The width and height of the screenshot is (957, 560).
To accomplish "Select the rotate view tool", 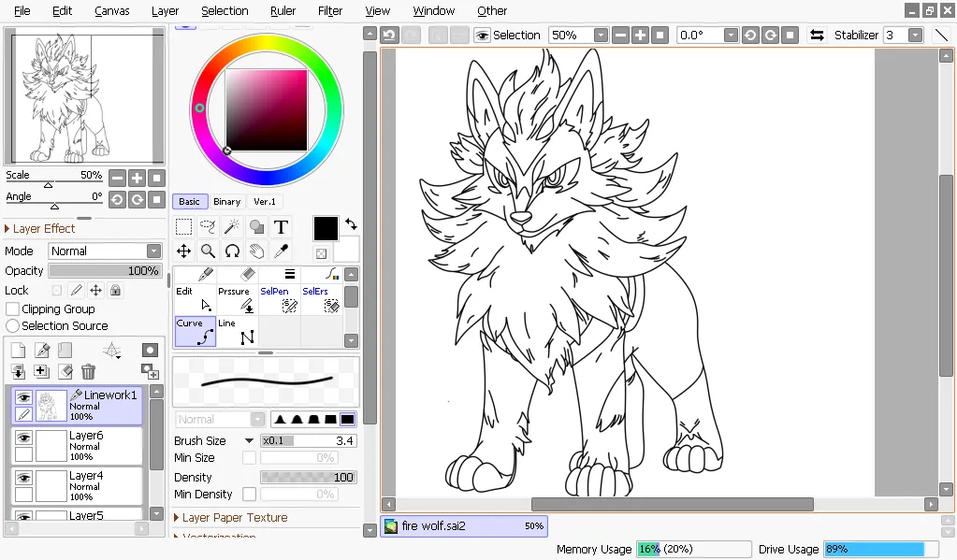I will click(x=232, y=251).
